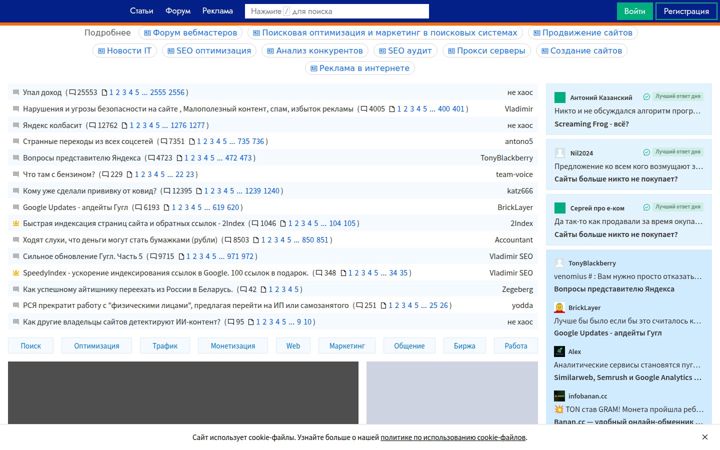Click Nil2024 avatar in sidebar
The width and height of the screenshot is (720, 450).
pyautogui.click(x=560, y=153)
